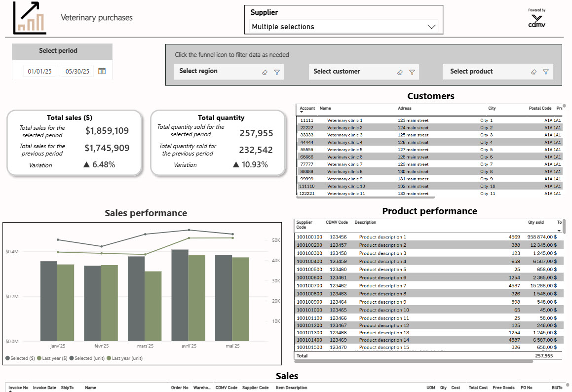Click the funnel icon for Select region
This screenshot has width=572, height=392.
[x=277, y=72]
